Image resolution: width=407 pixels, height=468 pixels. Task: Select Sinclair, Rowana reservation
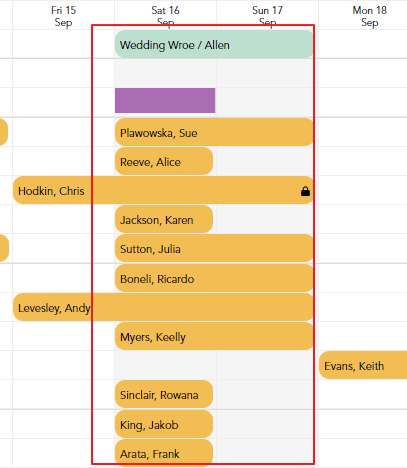tap(164, 394)
